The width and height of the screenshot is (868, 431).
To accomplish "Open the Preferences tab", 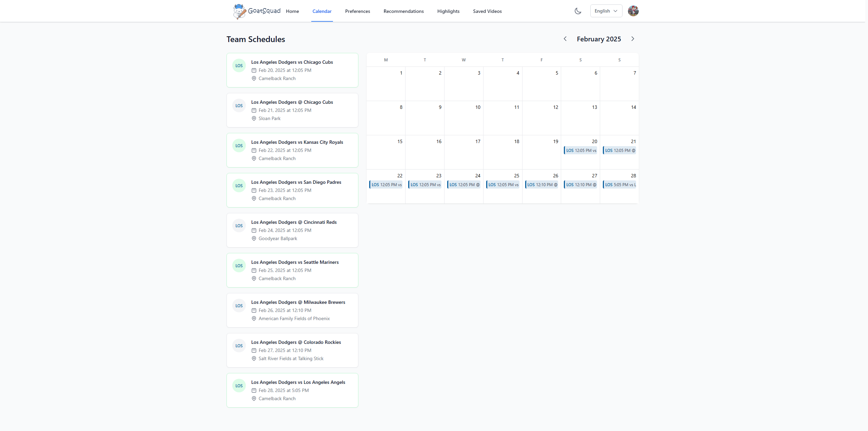I will click(357, 11).
